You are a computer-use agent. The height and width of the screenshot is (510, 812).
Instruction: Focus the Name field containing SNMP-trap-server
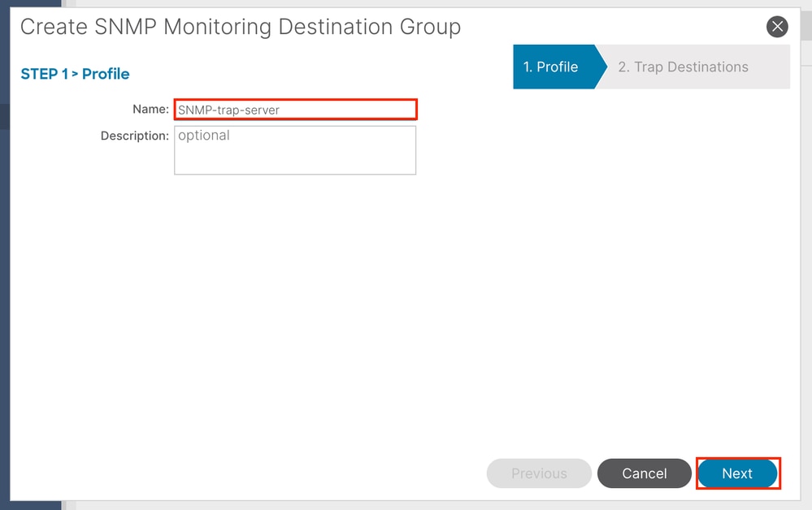[x=295, y=110]
